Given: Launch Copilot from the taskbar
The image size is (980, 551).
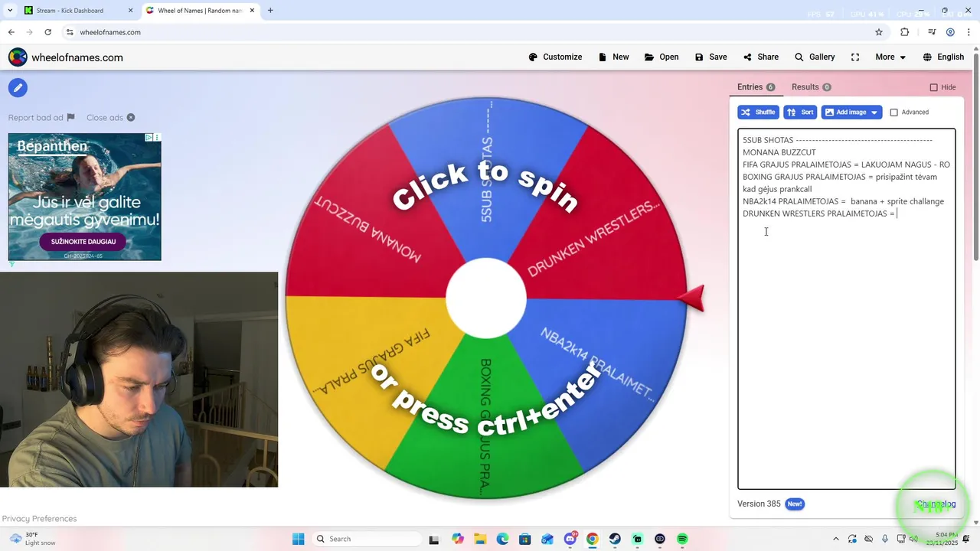Looking at the screenshot, I should click(458, 539).
